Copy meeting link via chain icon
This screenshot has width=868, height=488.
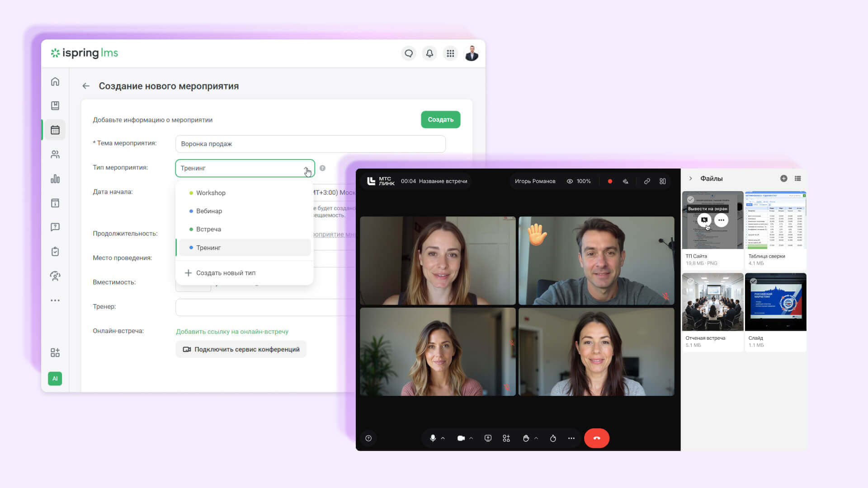point(647,181)
